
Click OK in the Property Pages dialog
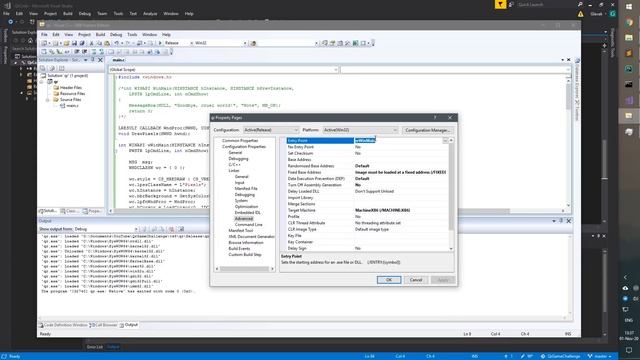click(389, 280)
